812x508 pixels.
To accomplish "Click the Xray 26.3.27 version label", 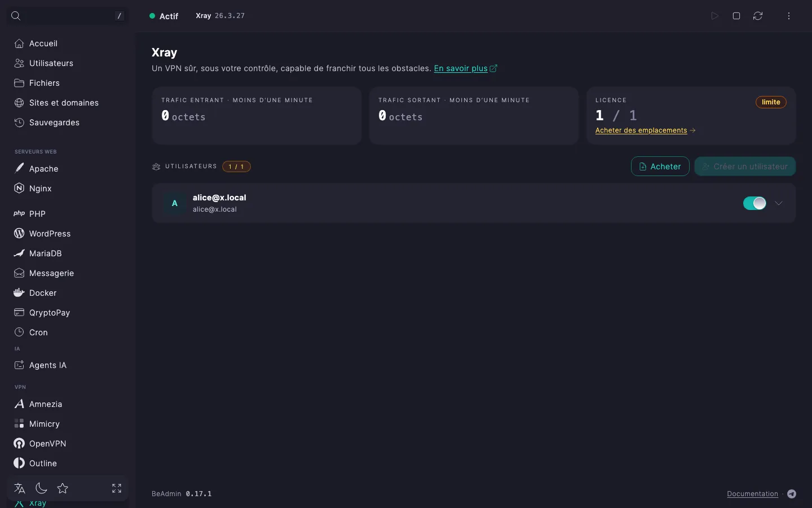I will (220, 16).
